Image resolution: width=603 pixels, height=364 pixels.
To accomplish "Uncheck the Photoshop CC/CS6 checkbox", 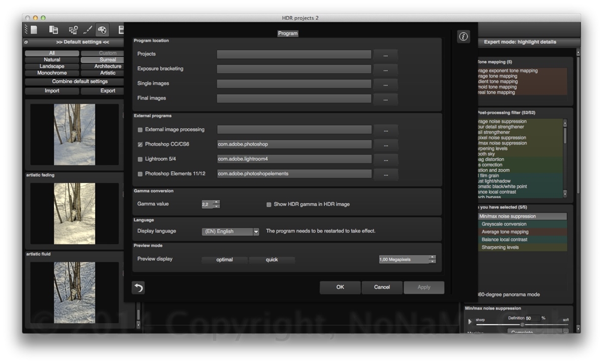I will [140, 144].
